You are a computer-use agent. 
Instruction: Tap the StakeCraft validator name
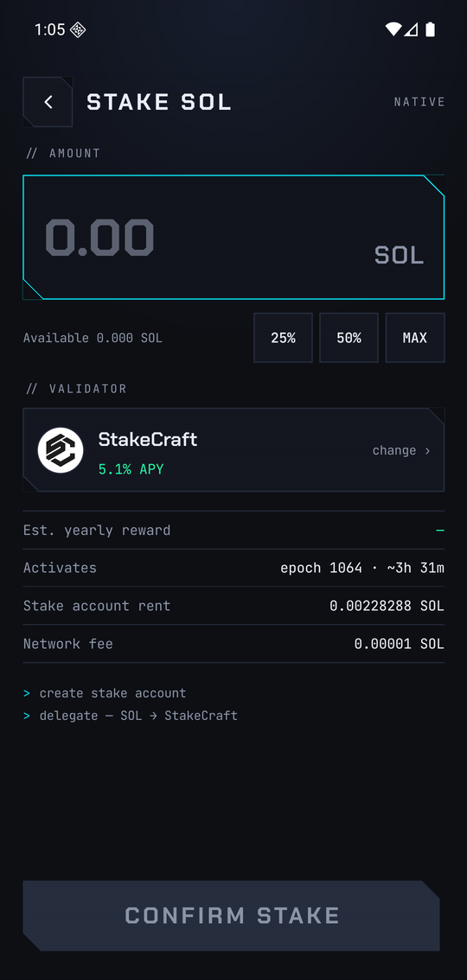pos(148,439)
